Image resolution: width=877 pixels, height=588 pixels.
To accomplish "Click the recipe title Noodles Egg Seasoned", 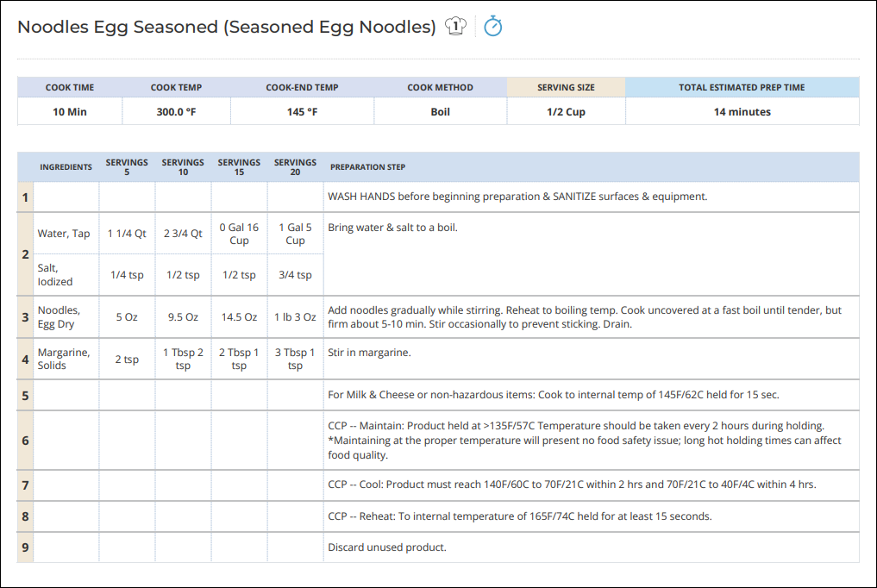I will [x=227, y=27].
